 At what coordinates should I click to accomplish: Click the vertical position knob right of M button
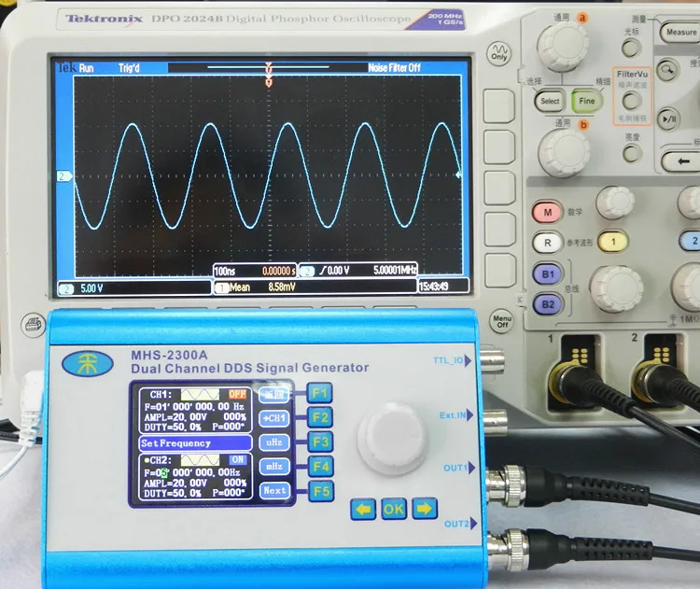tap(615, 203)
